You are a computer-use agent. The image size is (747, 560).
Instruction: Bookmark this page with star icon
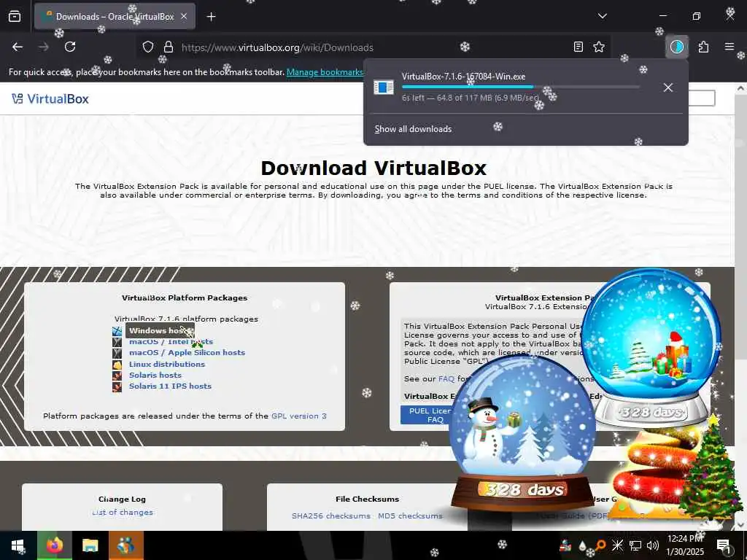point(599,47)
